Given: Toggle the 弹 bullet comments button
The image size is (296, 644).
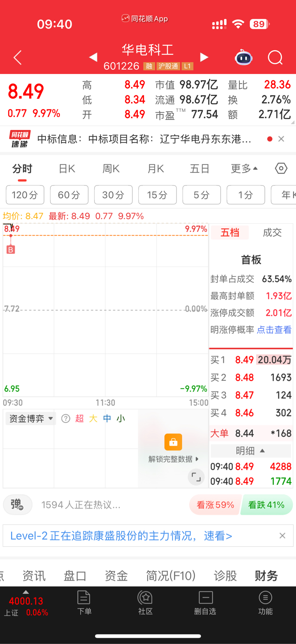Looking at the screenshot, I should click(x=17, y=505).
